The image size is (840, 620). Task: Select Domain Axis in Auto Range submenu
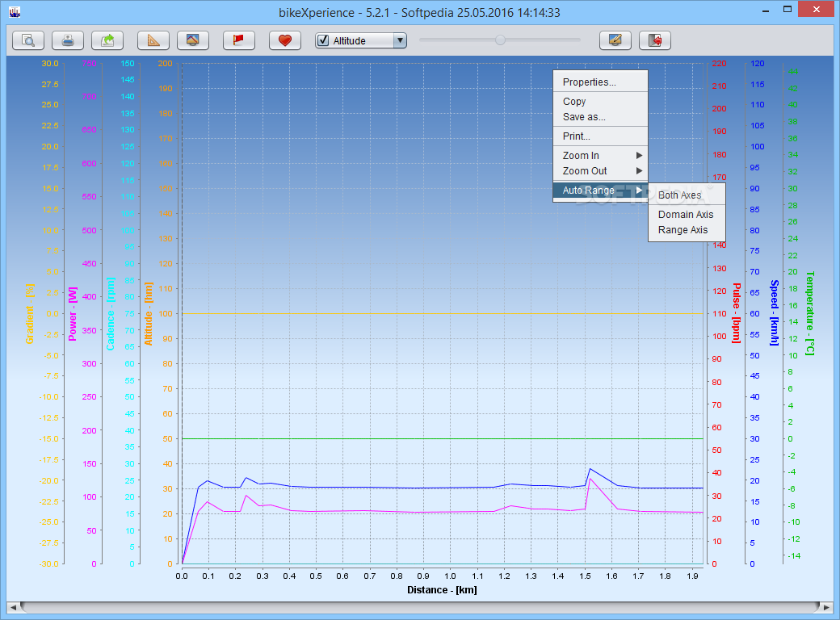pos(687,214)
